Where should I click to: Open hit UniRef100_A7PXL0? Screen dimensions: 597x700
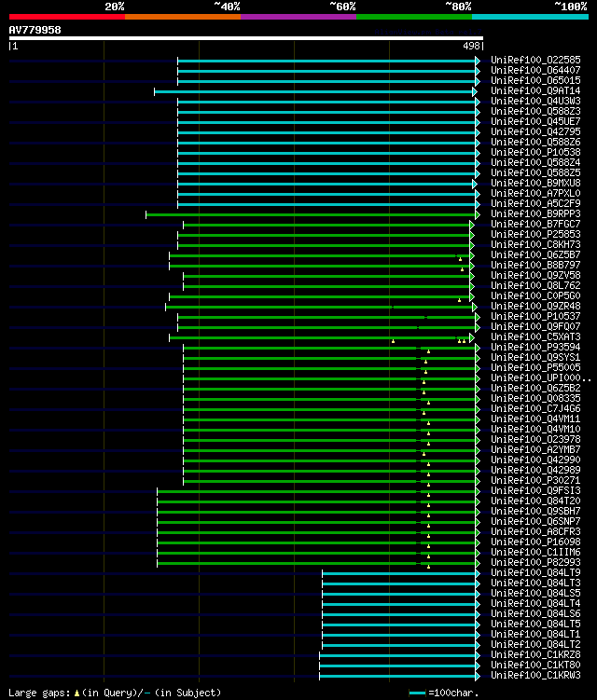pos(535,193)
